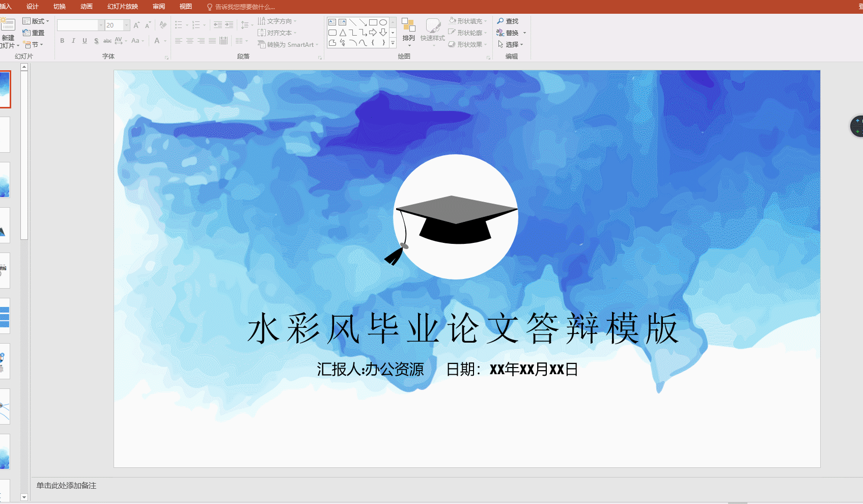Click 转换为 SmartArt

[x=288, y=44]
